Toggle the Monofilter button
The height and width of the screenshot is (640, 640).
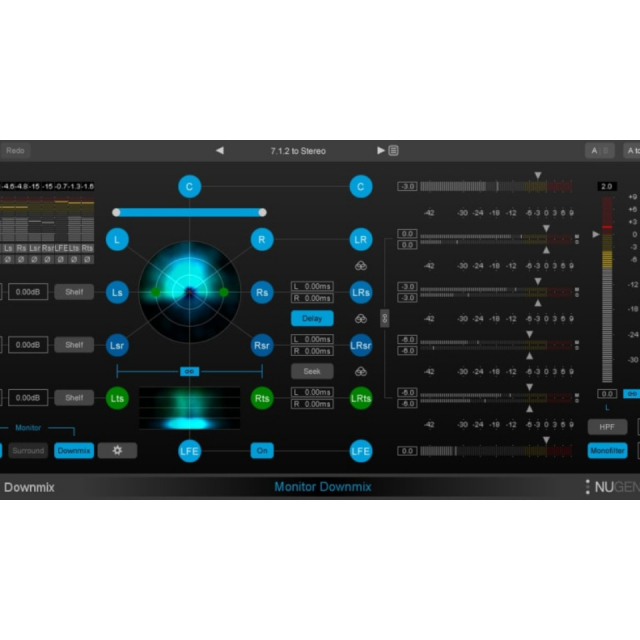pos(607,451)
